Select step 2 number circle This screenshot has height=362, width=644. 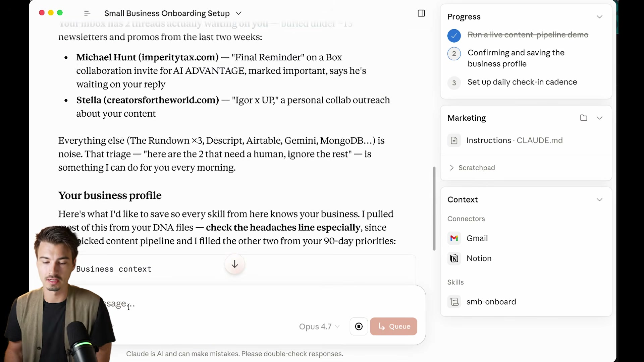point(454,54)
